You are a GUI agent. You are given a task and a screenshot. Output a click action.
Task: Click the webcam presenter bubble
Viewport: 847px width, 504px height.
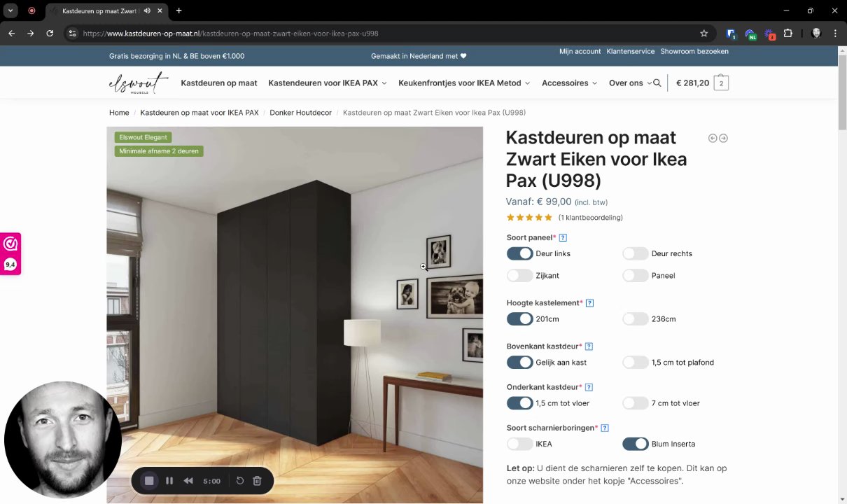coord(63,440)
